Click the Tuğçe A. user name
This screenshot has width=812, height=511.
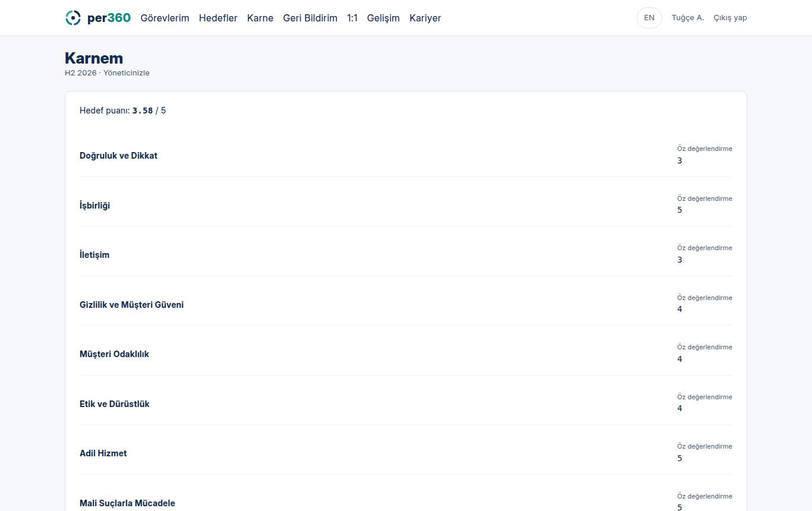point(688,18)
